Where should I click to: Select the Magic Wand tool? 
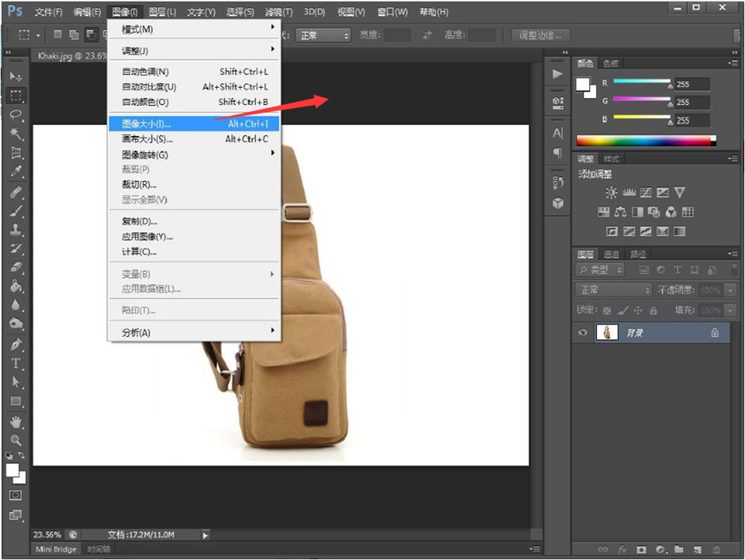click(16, 134)
